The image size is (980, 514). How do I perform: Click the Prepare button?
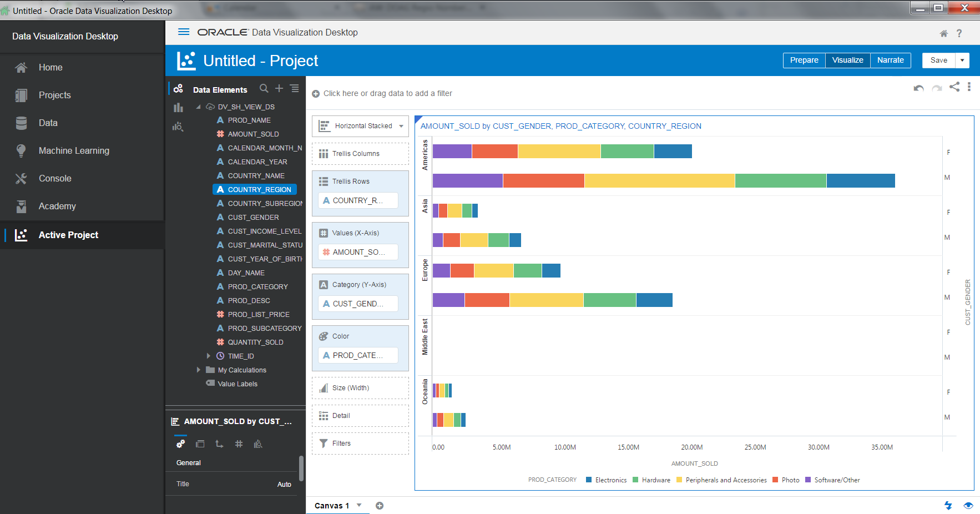point(804,61)
